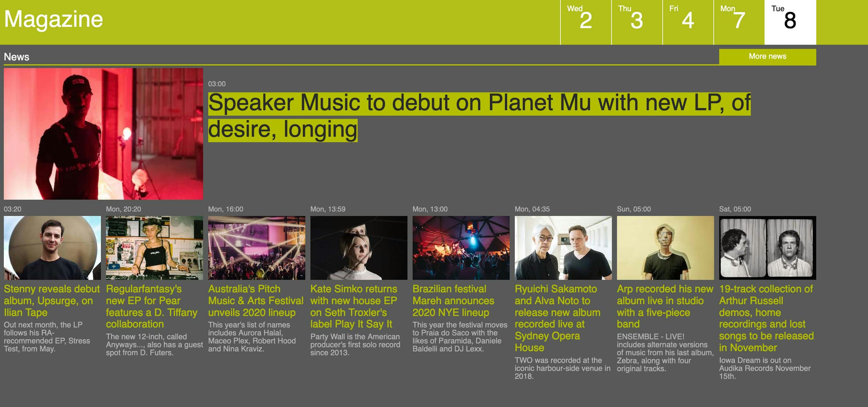Open the 19-track Arthur Russell collection headline

(x=766, y=318)
